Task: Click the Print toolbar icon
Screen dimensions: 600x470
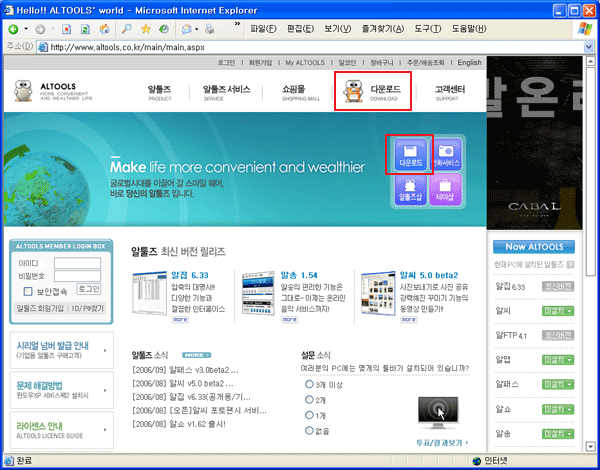Action: pyautogui.click(x=209, y=29)
